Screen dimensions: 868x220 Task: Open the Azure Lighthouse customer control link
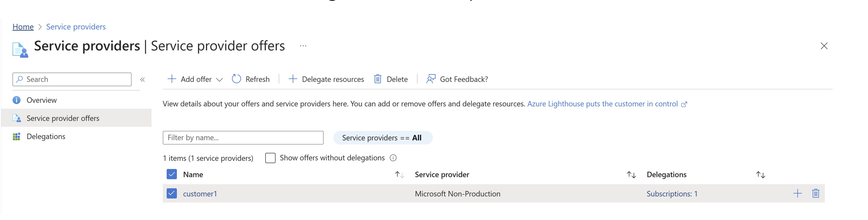pos(602,104)
